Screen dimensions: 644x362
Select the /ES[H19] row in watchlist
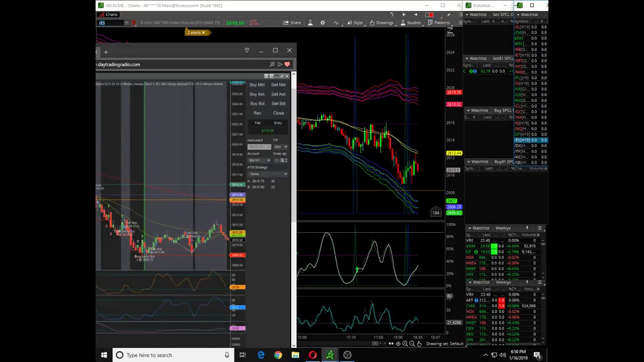[531, 140]
